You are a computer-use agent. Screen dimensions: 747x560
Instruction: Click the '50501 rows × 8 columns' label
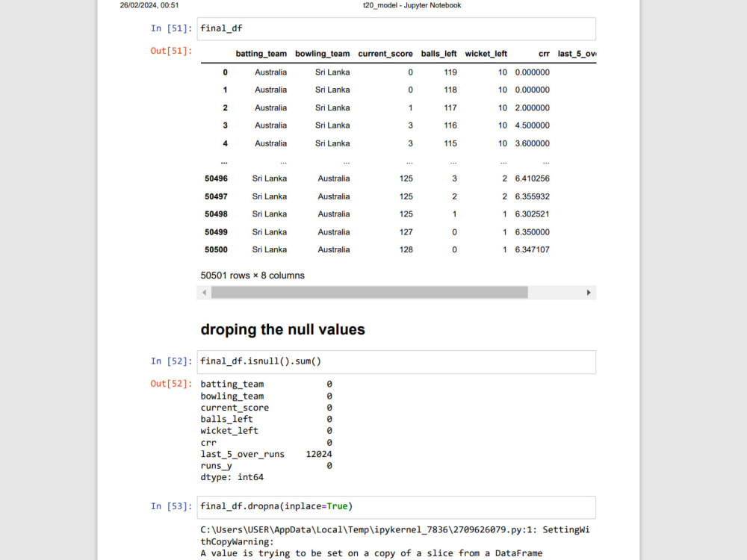pyautogui.click(x=252, y=275)
